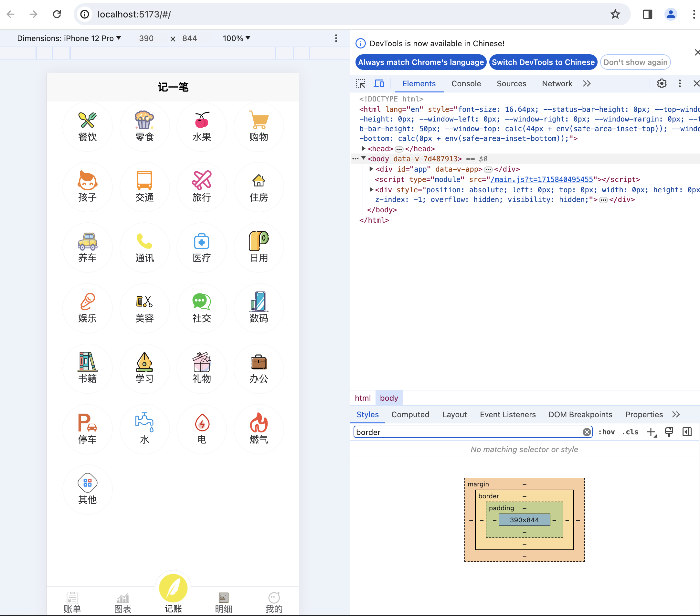Image resolution: width=700 pixels, height=616 pixels.
Task: Choose the 水果 fruit category
Action: tap(202, 127)
